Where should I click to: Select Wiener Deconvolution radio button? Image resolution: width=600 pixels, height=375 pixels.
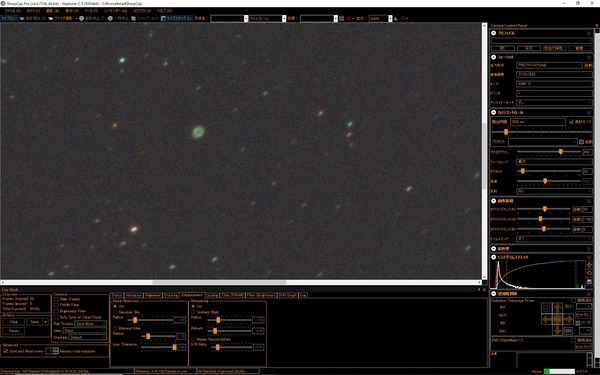pyautogui.click(x=193, y=339)
